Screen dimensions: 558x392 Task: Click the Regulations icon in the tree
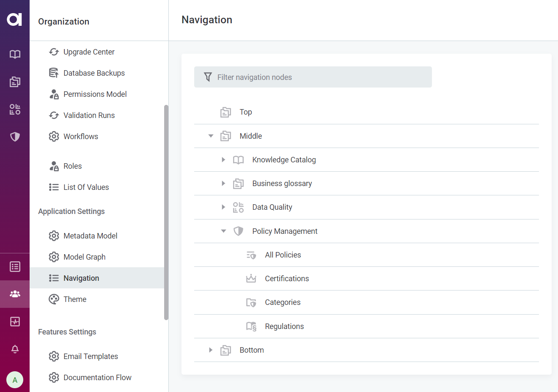(x=251, y=326)
